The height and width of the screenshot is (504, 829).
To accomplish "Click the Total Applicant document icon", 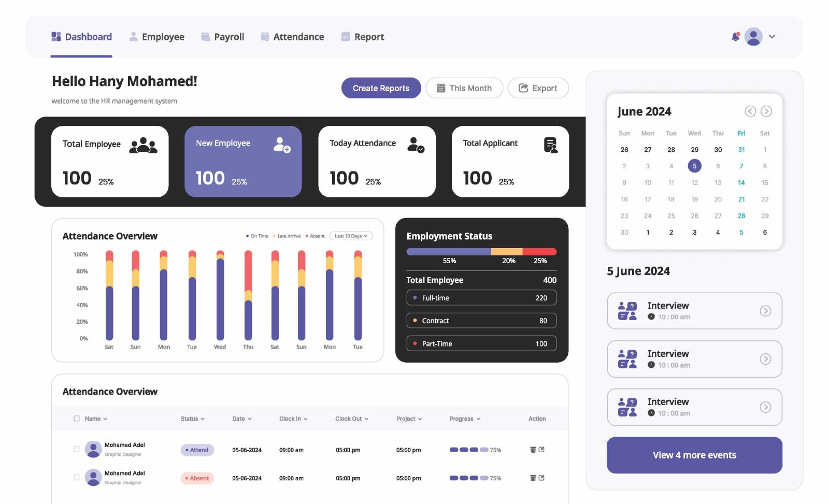I will tap(550, 145).
